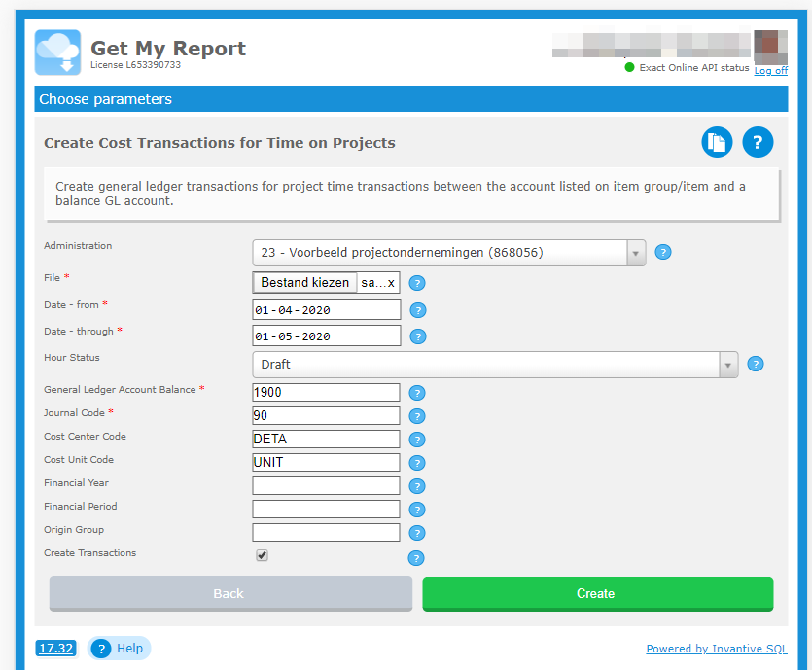Open the Help button at the bottom
Screen dimensions: 812x670
click(119, 649)
